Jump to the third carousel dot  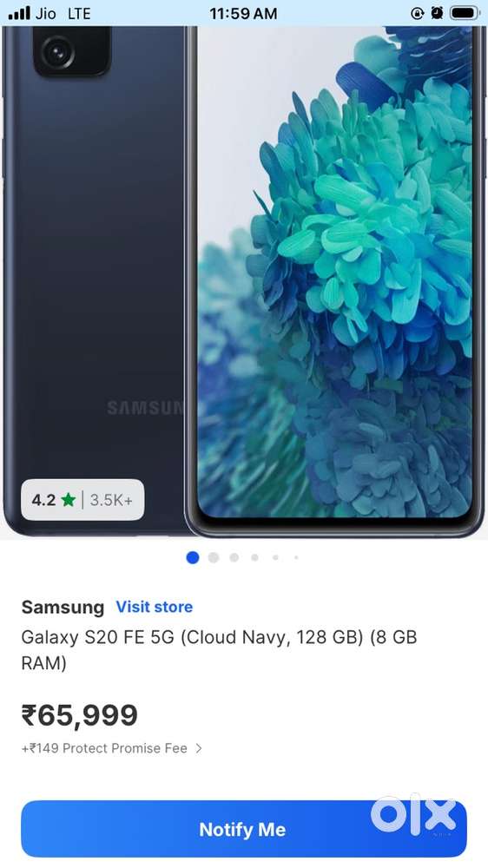point(234,557)
